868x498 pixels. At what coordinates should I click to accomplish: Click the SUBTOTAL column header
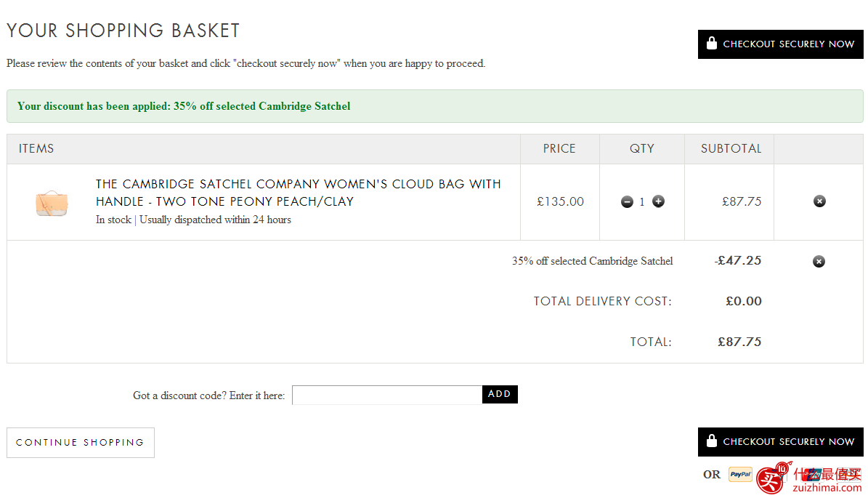pyautogui.click(x=731, y=148)
